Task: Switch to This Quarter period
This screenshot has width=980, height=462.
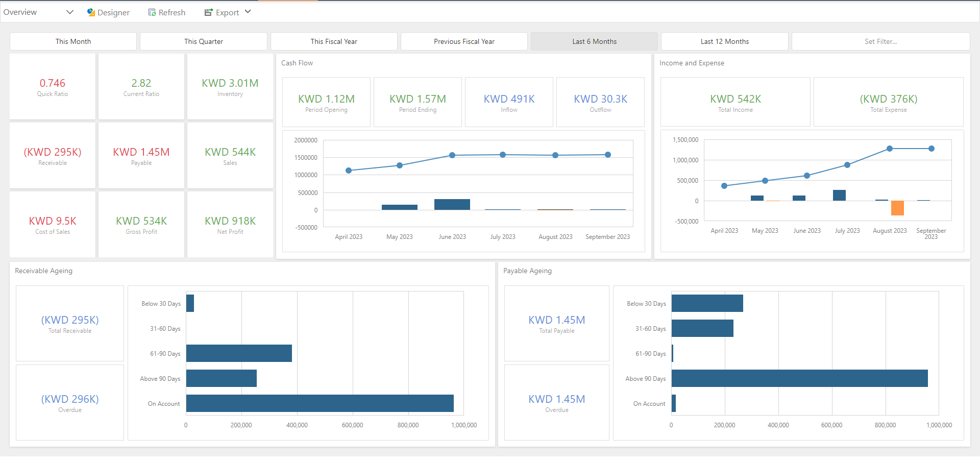Action: [x=203, y=41]
